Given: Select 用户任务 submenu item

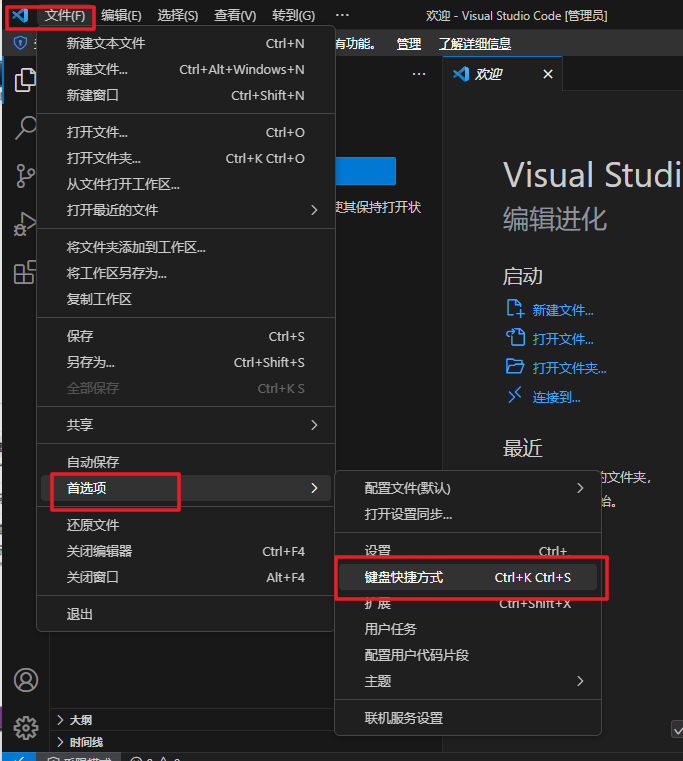Looking at the screenshot, I should click(x=468, y=629).
